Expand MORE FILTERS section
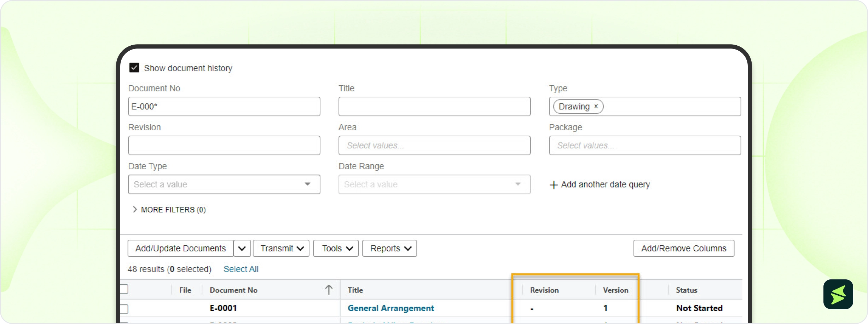 click(169, 210)
